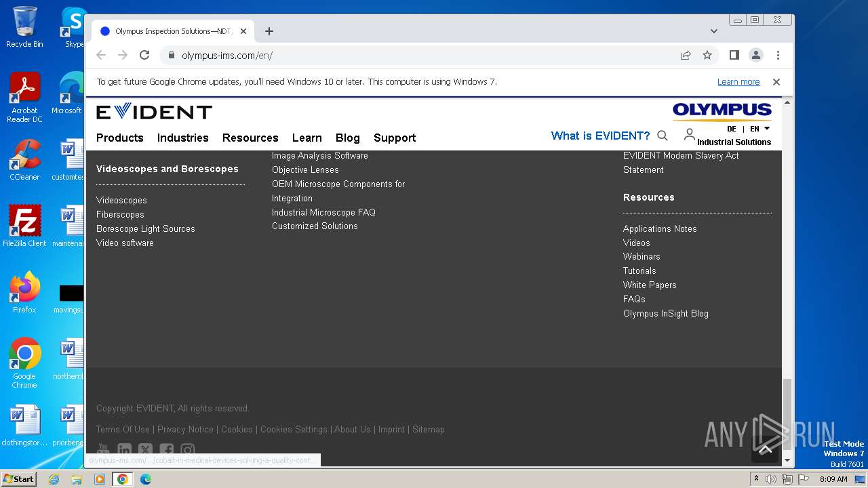Open the Olympus InSight Blog link
This screenshot has height=488, width=868.
pyautogui.click(x=666, y=313)
